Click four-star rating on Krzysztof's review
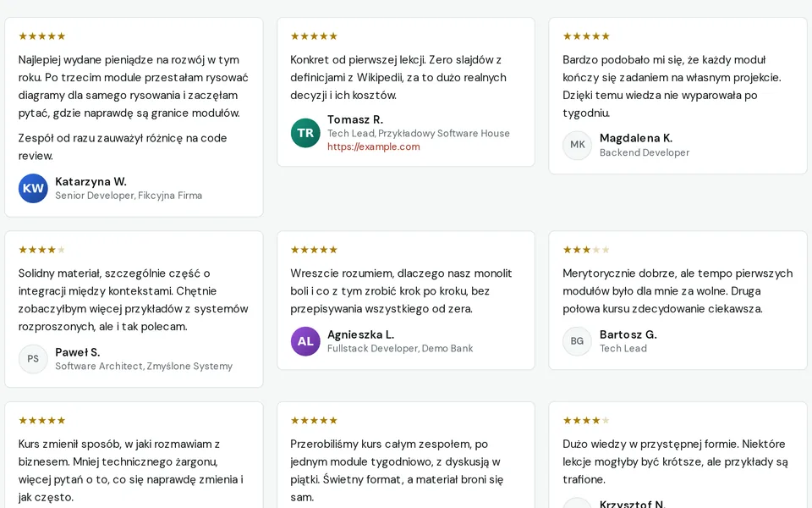 click(x=586, y=421)
